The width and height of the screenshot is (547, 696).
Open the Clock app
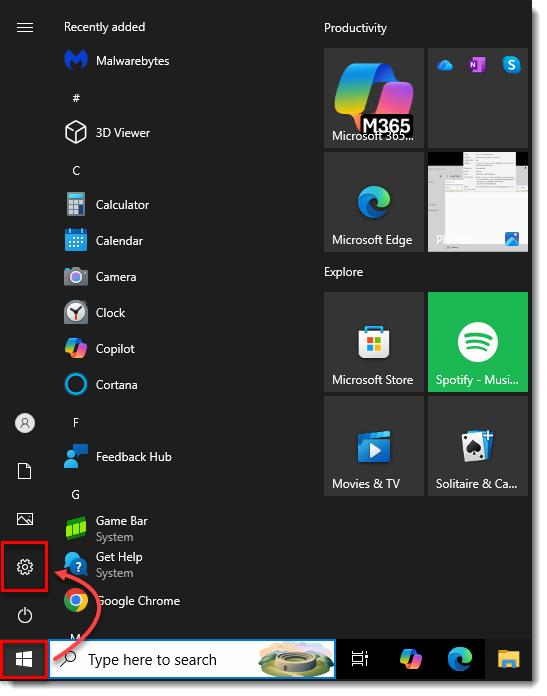95,313
